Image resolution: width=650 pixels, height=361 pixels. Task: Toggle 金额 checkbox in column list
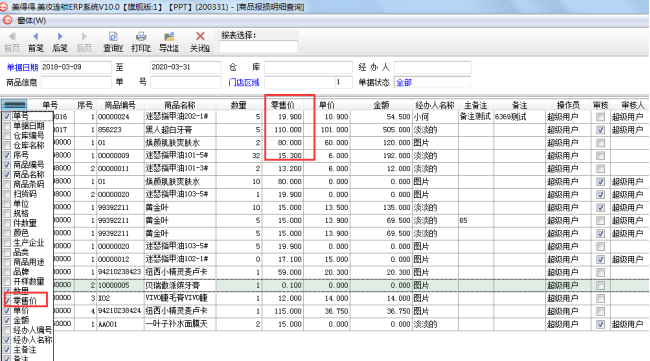click(7, 320)
